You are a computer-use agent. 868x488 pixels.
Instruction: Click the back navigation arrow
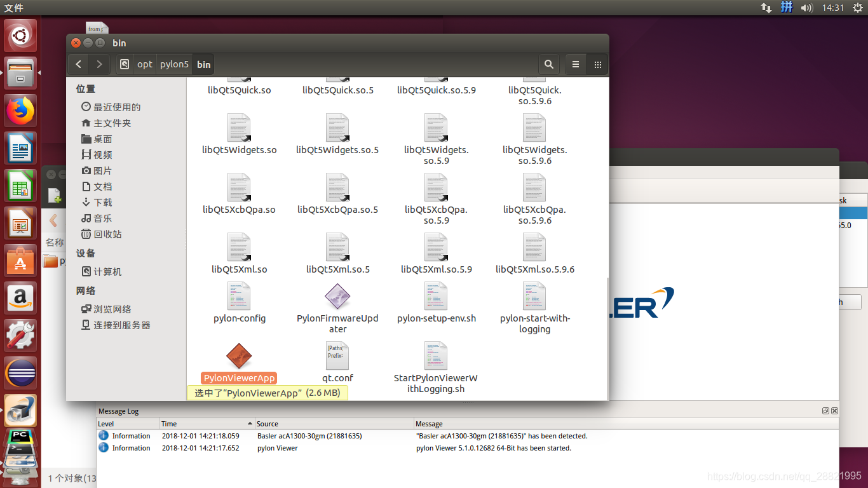pos(78,64)
